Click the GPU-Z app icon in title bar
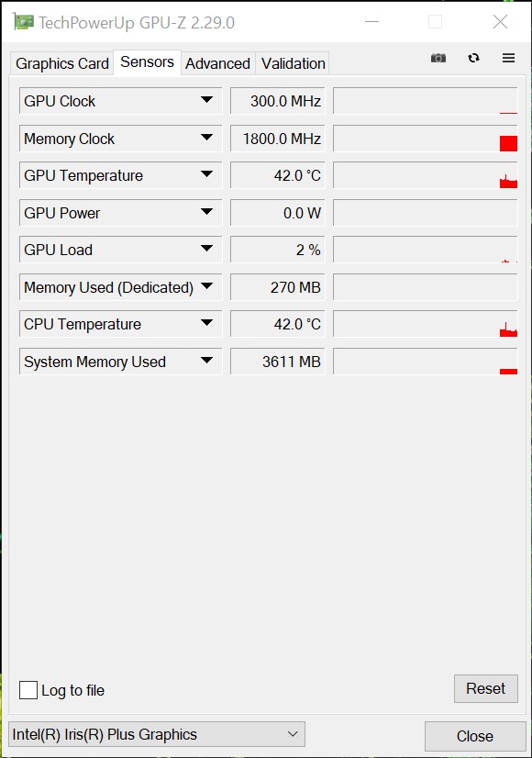The image size is (532, 758). click(x=24, y=22)
